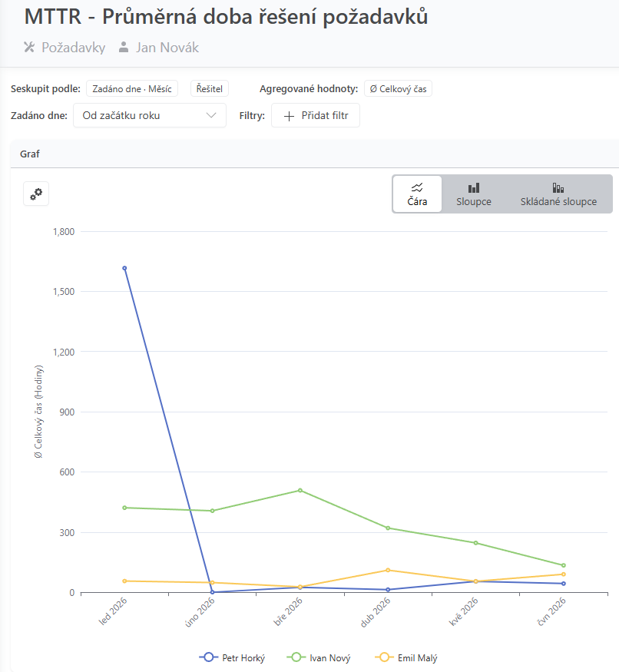Image resolution: width=619 pixels, height=672 pixels.
Task: Click plus icon in Přidat filtr
Action: click(x=290, y=116)
